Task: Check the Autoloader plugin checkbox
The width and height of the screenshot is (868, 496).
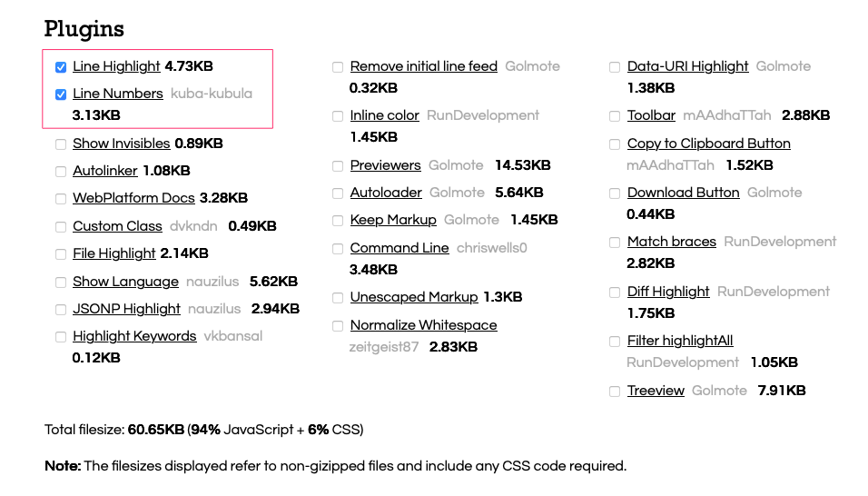Action: (338, 193)
